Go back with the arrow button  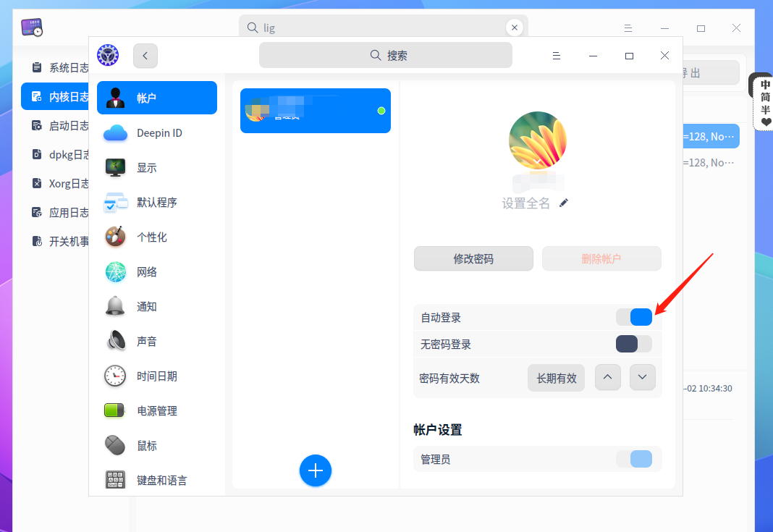point(145,56)
